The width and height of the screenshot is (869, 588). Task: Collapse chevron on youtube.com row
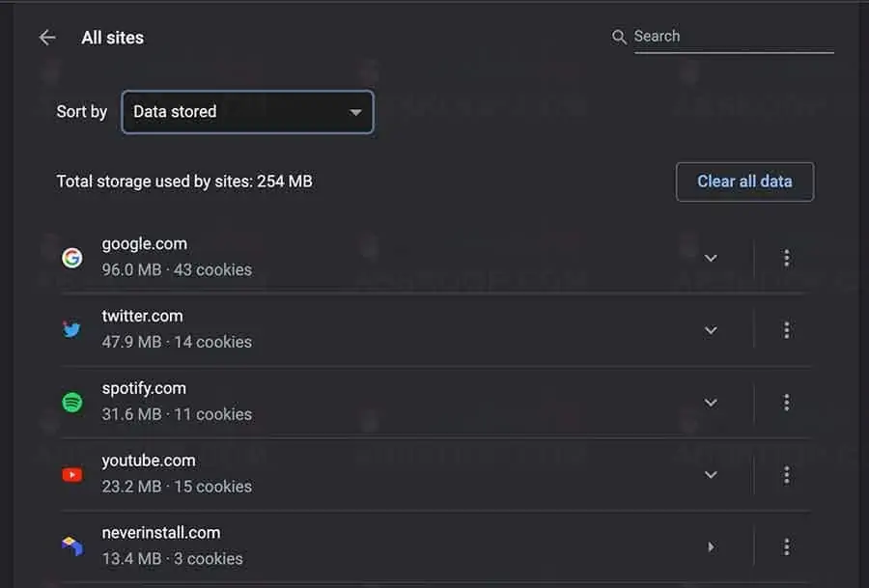(711, 474)
